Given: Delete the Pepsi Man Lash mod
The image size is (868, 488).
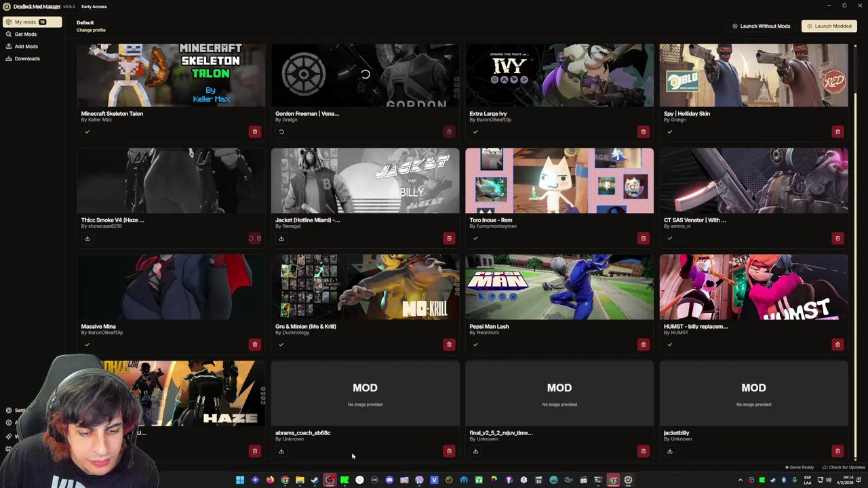Looking at the screenshot, I should point(643,344).
